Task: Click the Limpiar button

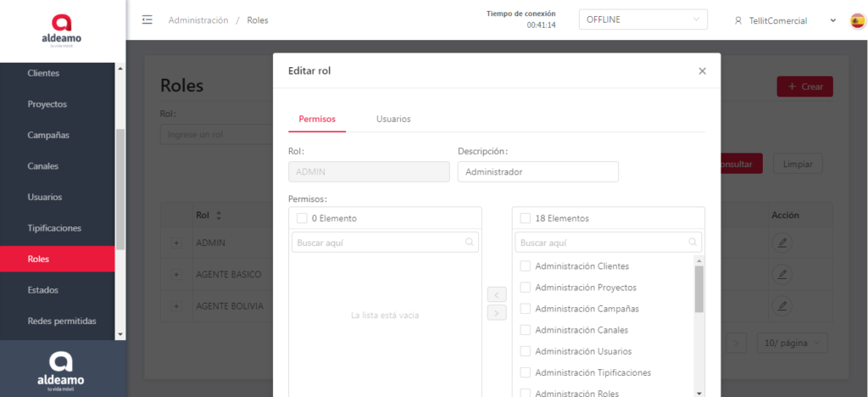Action: tap(798, 164)
